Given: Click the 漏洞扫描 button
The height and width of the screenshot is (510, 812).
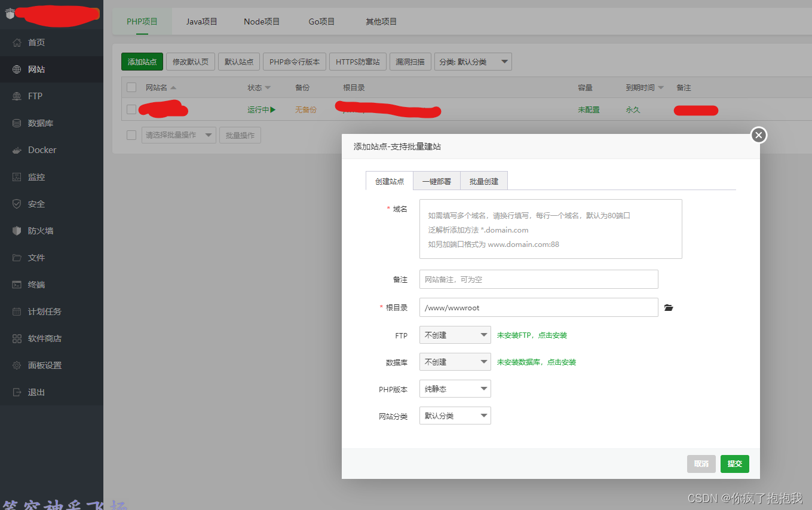Looking at the screenshot, I should (410, 62).
